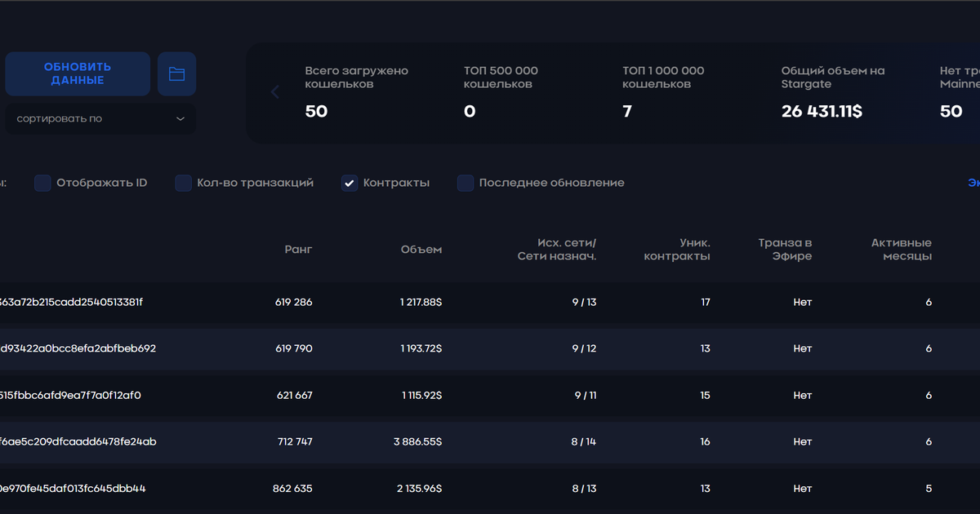Click the rank value 712 747

pyautogui.click(x=295, y=442)
